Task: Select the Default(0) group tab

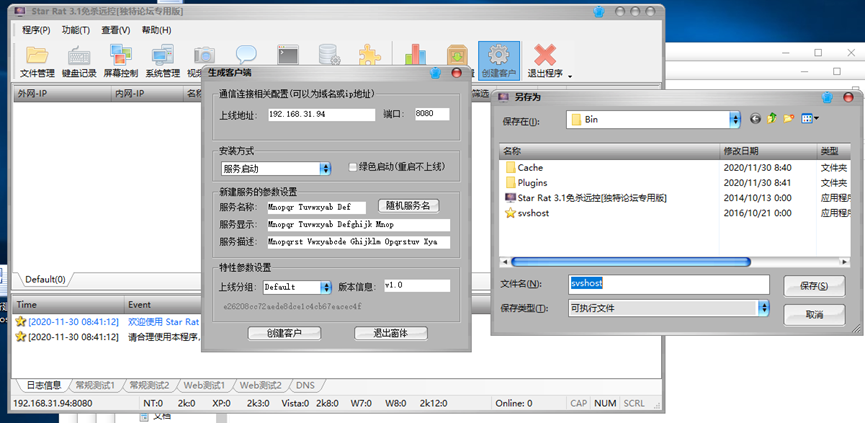Action: (45, 279)
